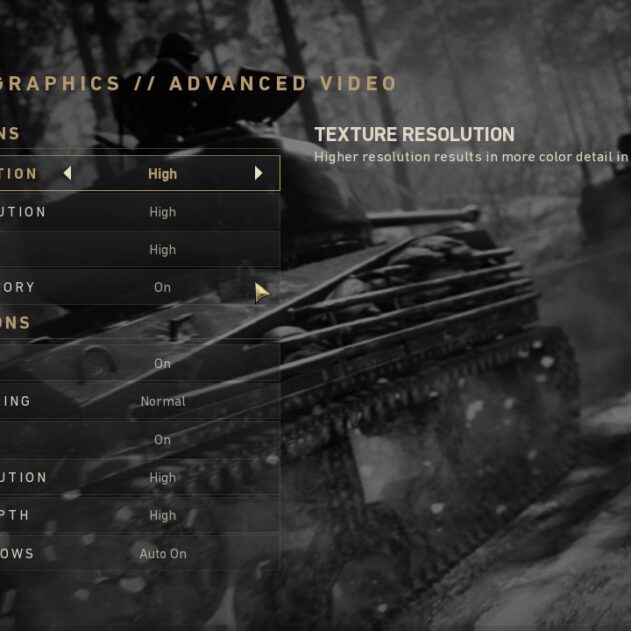Open the ING setting showing Normal

[140, 401]
